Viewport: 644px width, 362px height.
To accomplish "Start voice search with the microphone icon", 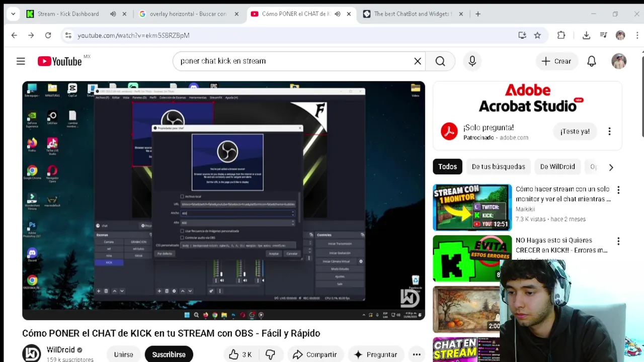I will coord(472,61).
